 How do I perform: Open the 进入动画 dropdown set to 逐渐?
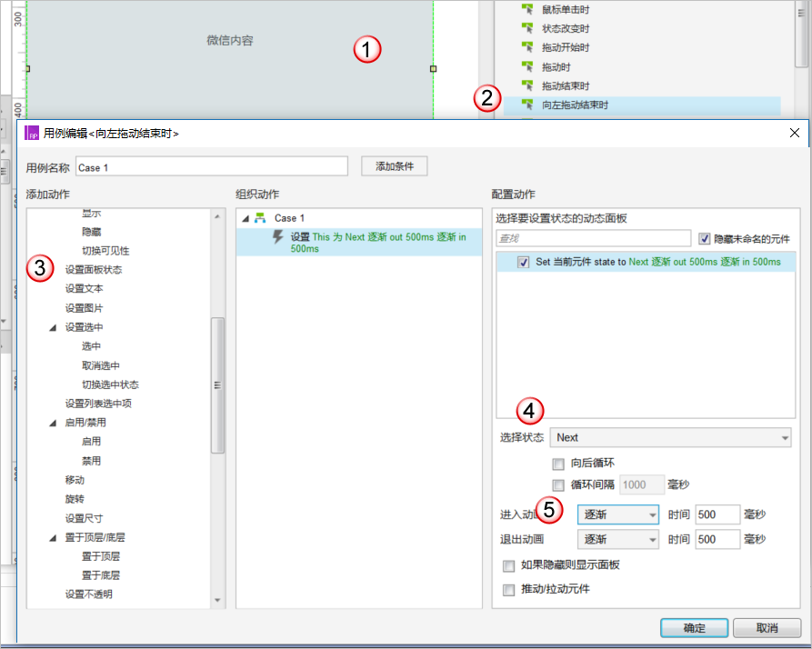618,514
